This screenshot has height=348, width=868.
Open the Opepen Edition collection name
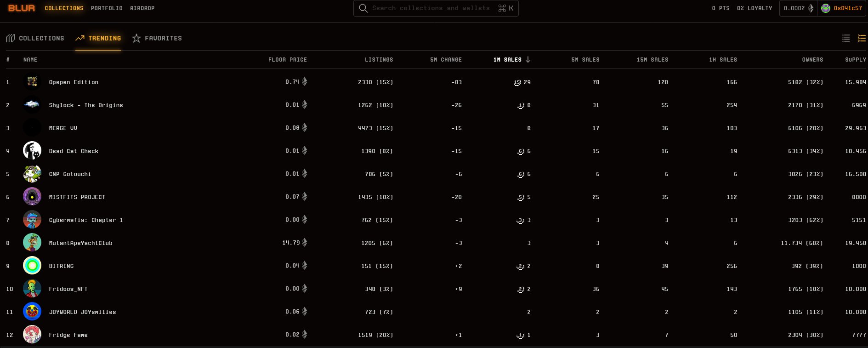coord(74,82)
